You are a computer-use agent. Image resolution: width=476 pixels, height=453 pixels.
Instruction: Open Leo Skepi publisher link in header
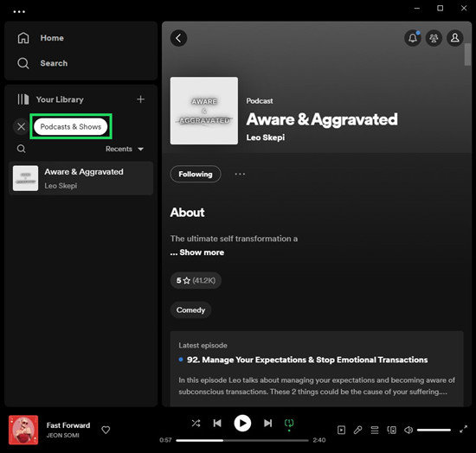click(x=266, y=137)
